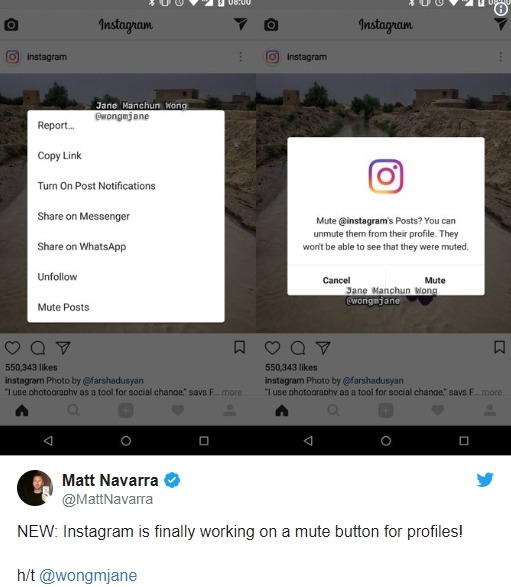This screenshot has width=511, height=587.
Task: Choose 'Copy Link' from the menu
Action: [x=60, y=156]
